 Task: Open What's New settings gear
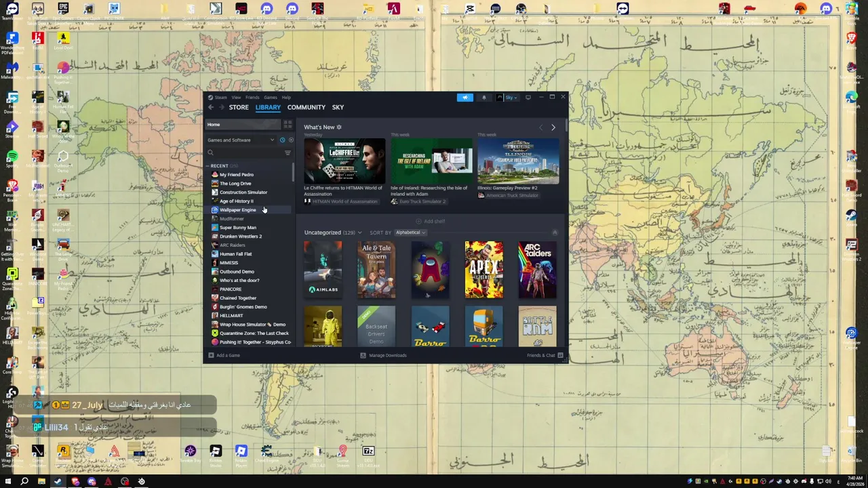[x=339, y=127]
